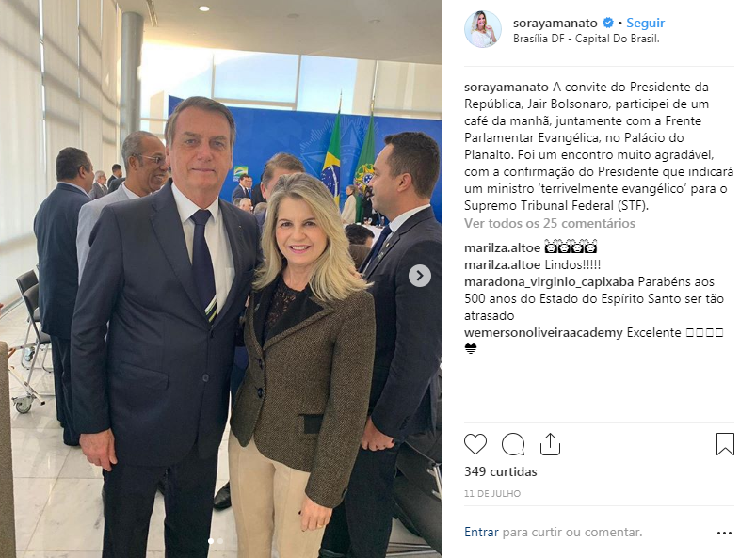Save the post with bookmark icon
The width and height of the screenshot is (756, 558).
pyautogui.click(x=725, y=444)
